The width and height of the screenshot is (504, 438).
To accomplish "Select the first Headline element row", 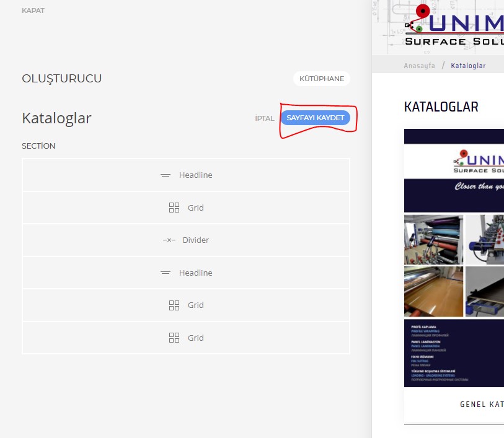I will pos(186,175).
